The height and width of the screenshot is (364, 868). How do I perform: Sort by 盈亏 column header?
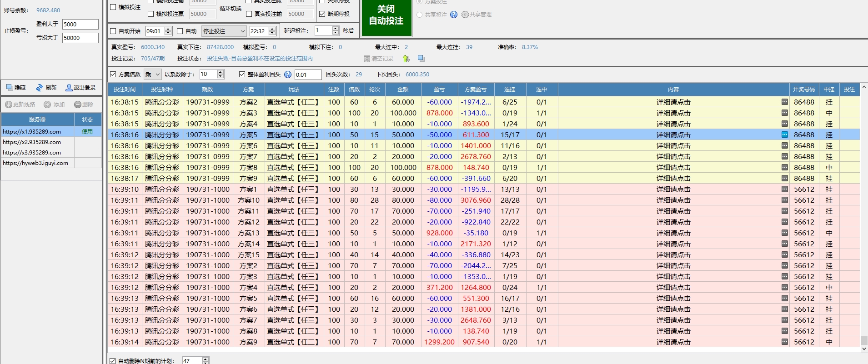coord(439,90)
